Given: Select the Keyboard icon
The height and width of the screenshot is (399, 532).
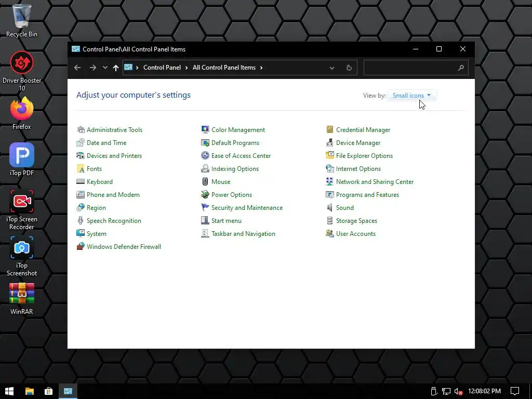Looking at the screenshot, I should [81, 181].
